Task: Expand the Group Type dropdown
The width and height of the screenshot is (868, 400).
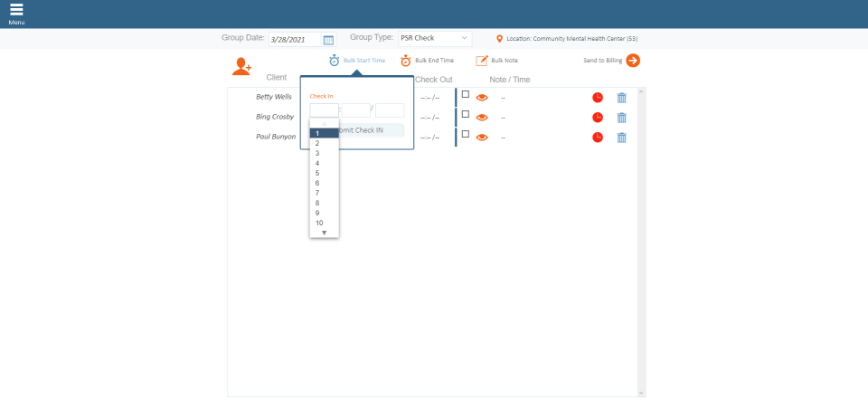Action: pyautogui.click(x=435, y=39)
